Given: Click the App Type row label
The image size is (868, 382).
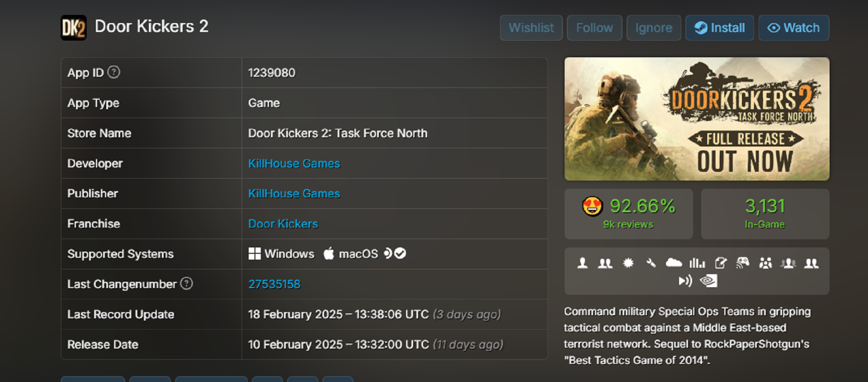Looking at the screenshot, I should tap(93, 103).
